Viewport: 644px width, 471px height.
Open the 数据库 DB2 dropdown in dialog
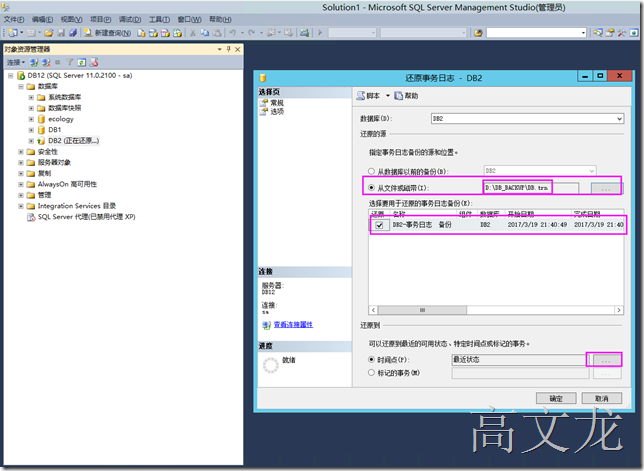[x=619, y=119]
